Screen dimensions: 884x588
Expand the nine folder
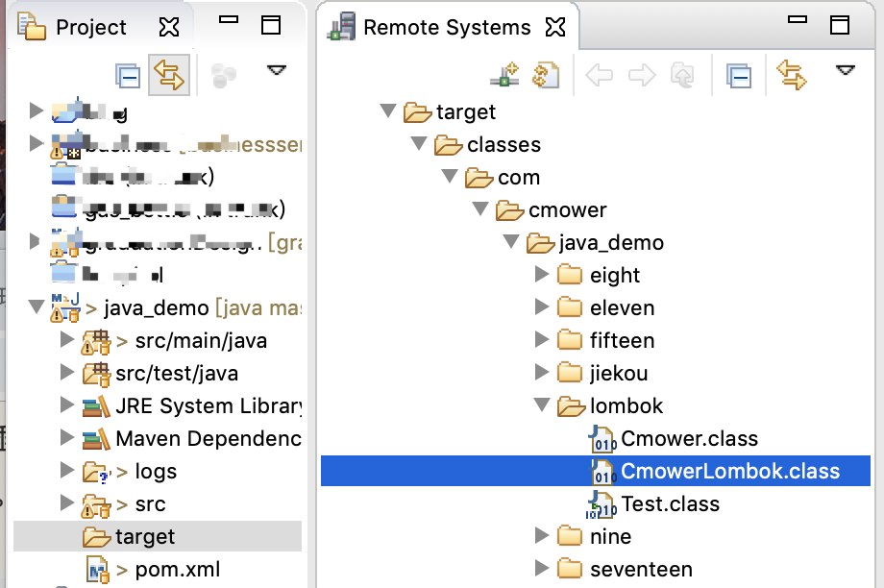tap(542, 535)
